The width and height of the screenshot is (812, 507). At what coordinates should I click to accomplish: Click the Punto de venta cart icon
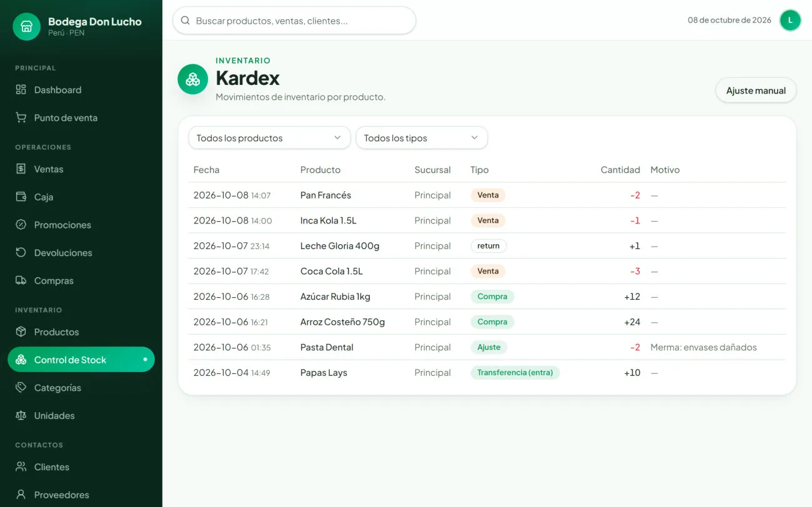(21, 117)
